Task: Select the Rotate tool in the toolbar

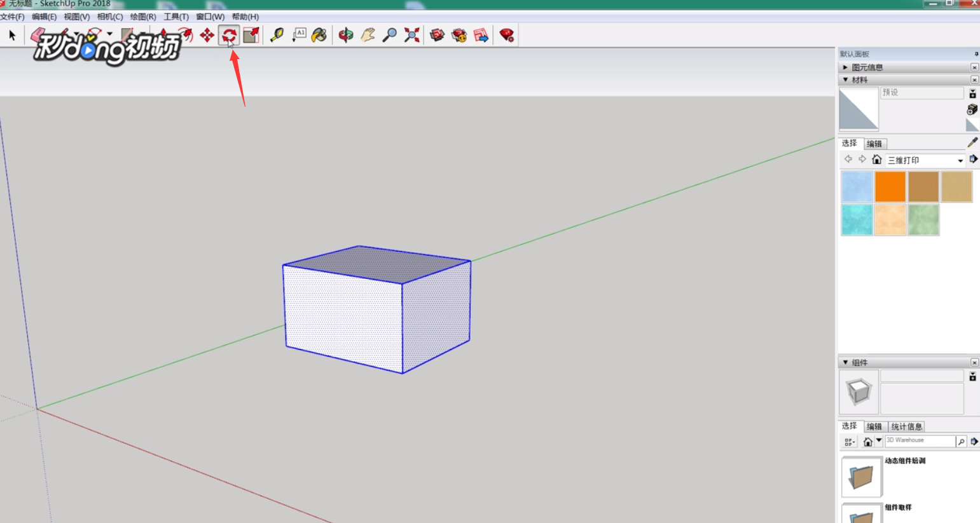Action: pos(229,36)
